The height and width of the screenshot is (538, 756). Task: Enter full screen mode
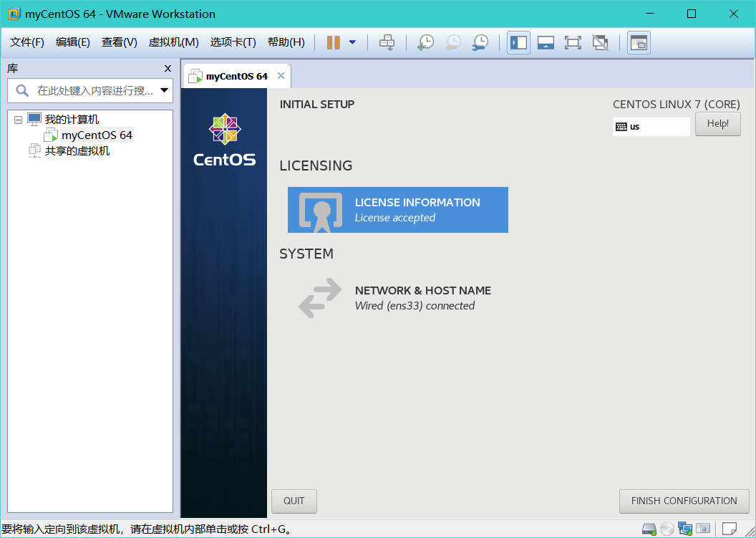pos(573,42)
